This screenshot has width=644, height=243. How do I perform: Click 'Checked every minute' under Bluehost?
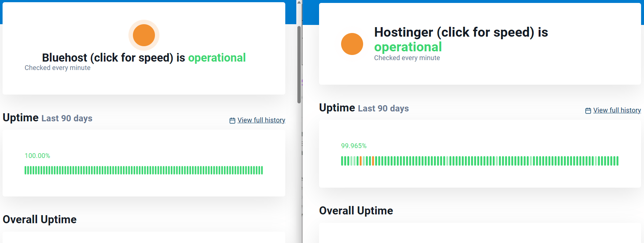(x=58, y=68)
